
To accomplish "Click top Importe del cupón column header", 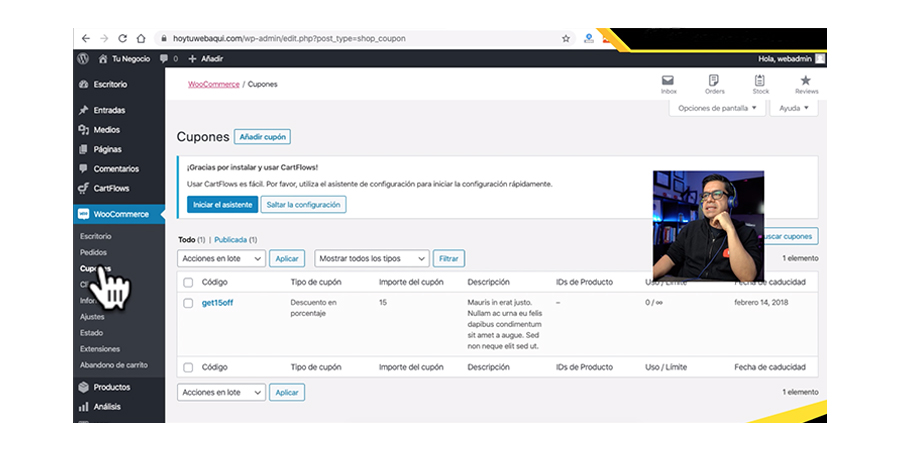I will tap(412, 282).
